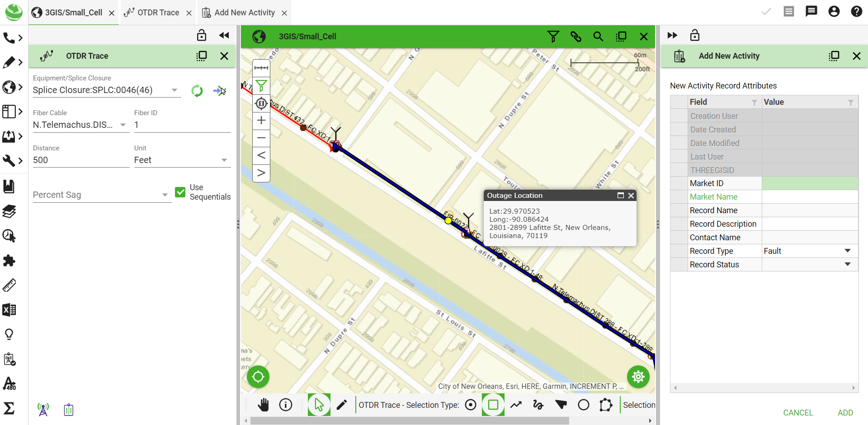868x425 pixels.
Task: Open the Fiber Cable dropdown
Action: [x=123, y=125]
